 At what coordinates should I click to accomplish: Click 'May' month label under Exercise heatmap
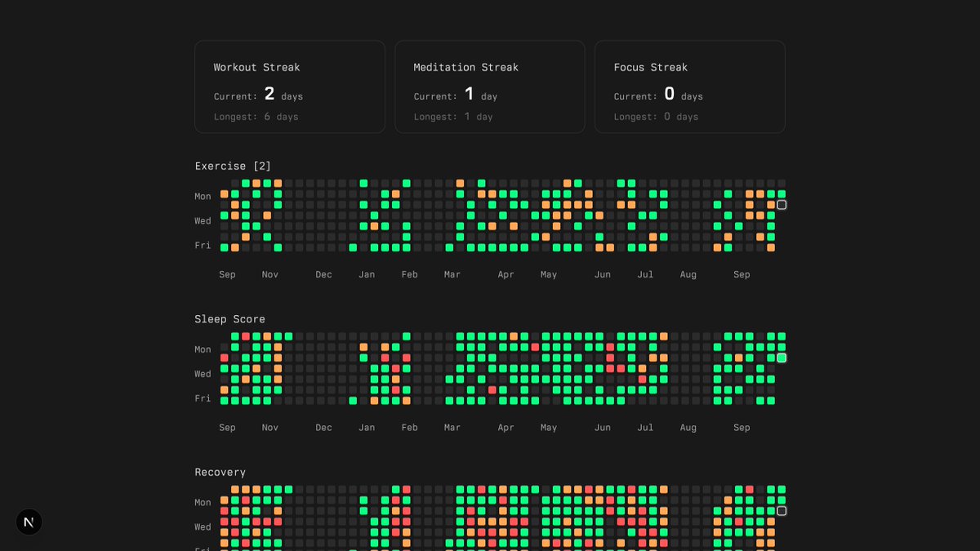click(549, 274)
